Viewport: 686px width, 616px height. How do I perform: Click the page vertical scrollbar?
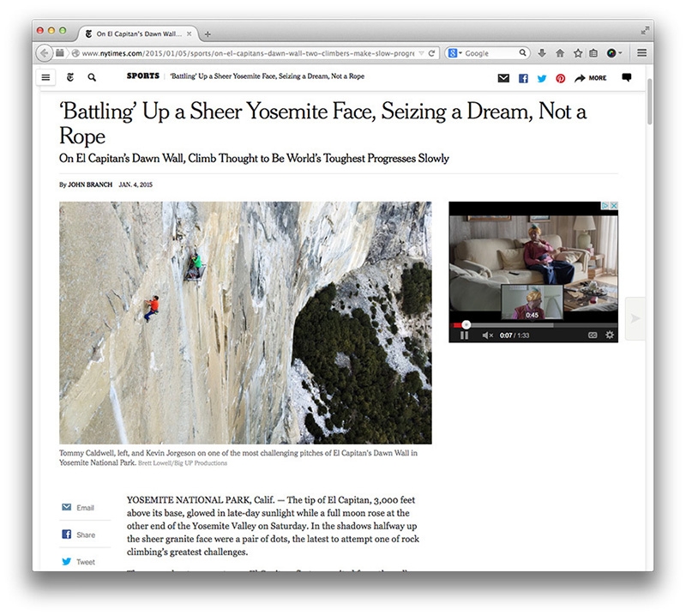(650, 101)
